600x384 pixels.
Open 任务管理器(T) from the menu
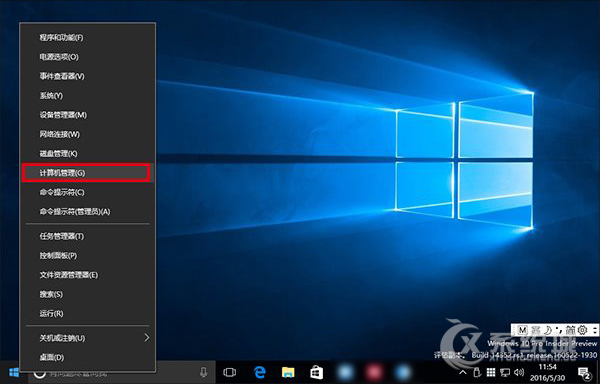click(x=88, y=236)
